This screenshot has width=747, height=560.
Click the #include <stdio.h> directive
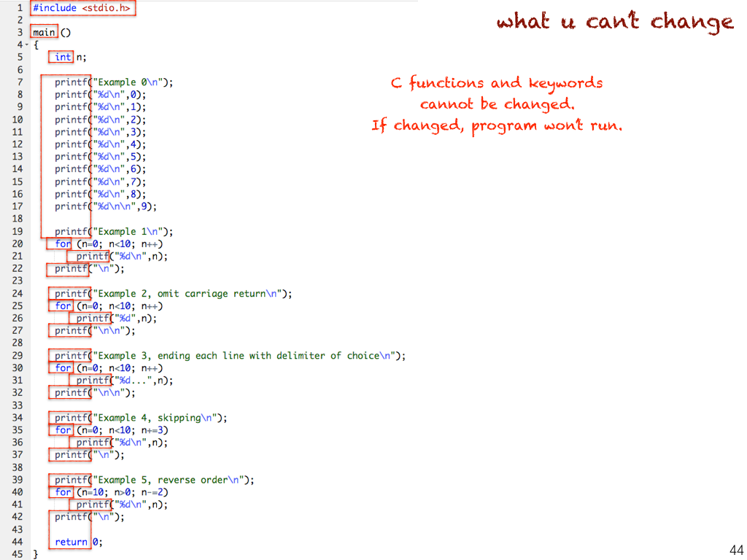click(x=83, y=8)
